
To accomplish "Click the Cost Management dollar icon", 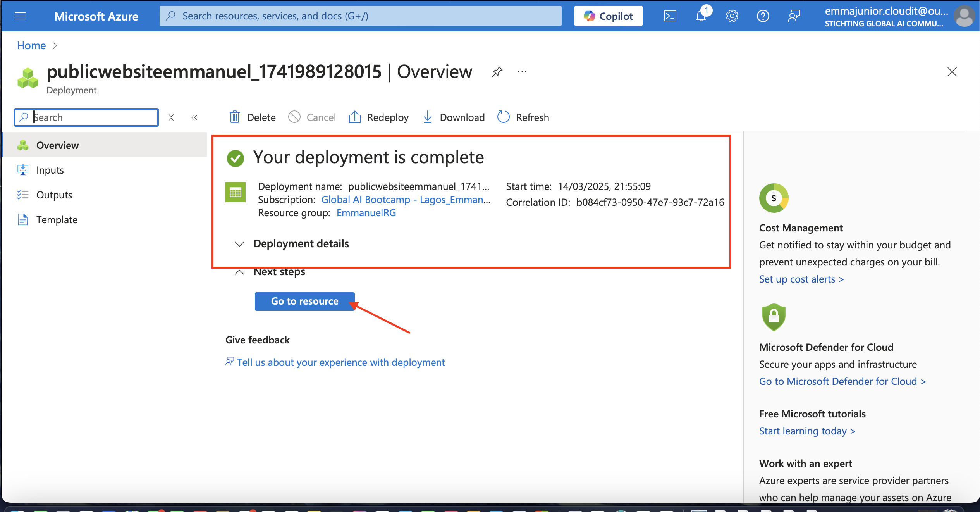I will (x=774, y=198).
